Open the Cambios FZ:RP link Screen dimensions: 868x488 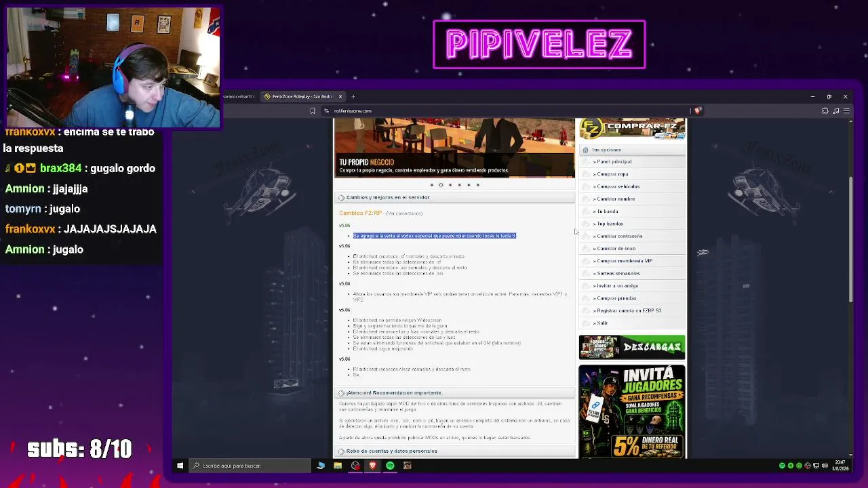[x=361, y=213]
